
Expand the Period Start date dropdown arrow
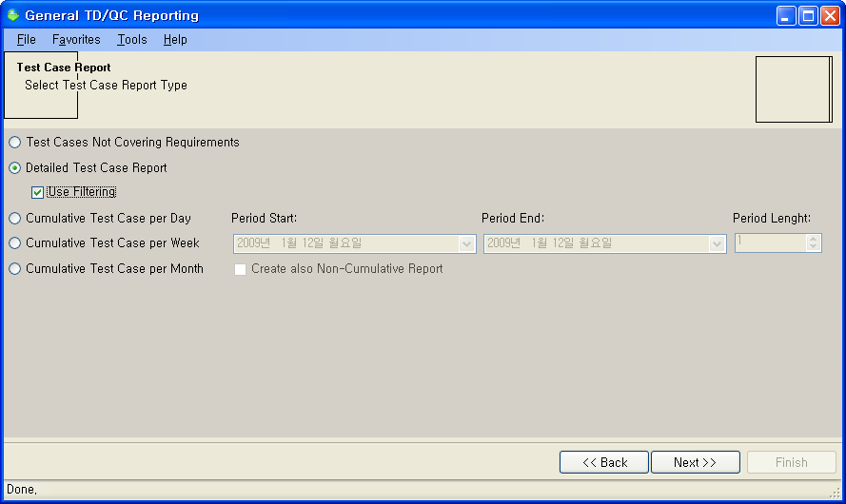466,243
